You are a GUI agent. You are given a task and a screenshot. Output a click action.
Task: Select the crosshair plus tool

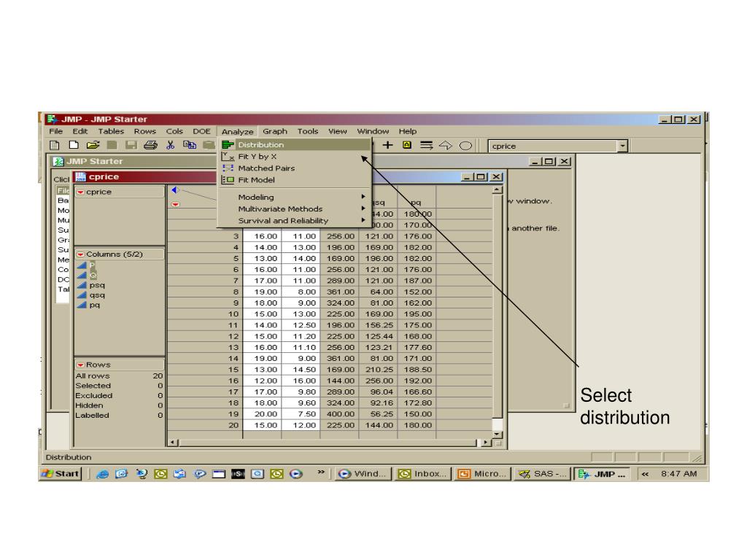(x=388, y=145)
